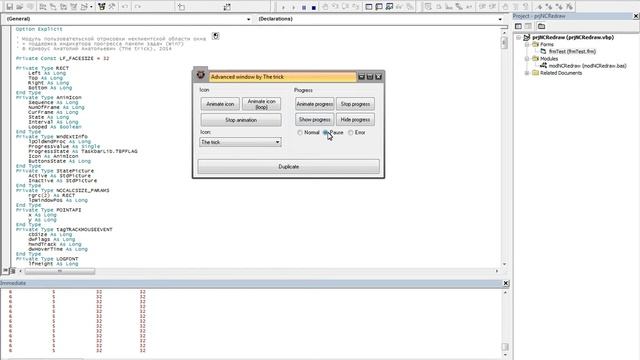Click the Outdent icon in Edit toolbar
This screenshot has height=360, width=640.
(x=493, y=7)
